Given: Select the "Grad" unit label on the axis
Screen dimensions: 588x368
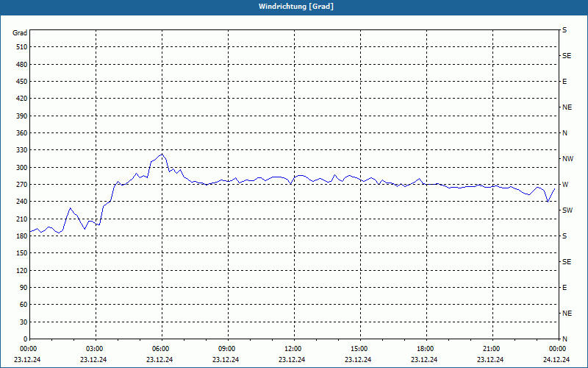Looking at the screenshot, I should click(20, 33).
